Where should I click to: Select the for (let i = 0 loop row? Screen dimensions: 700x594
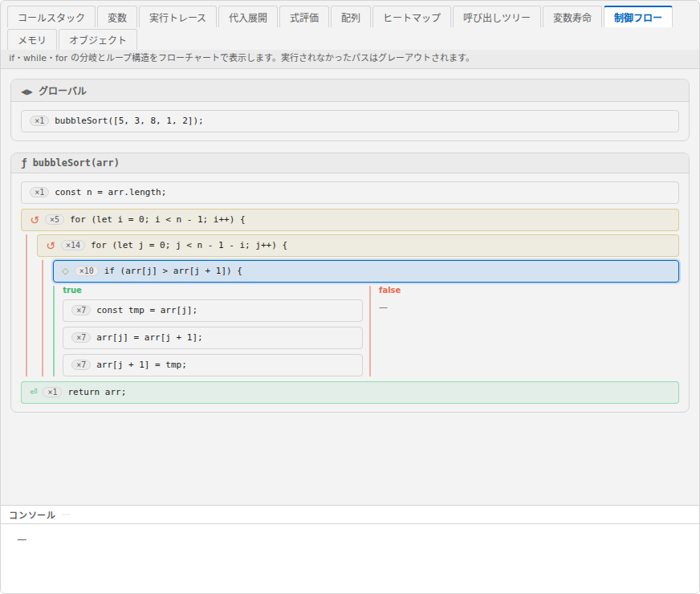350,220
